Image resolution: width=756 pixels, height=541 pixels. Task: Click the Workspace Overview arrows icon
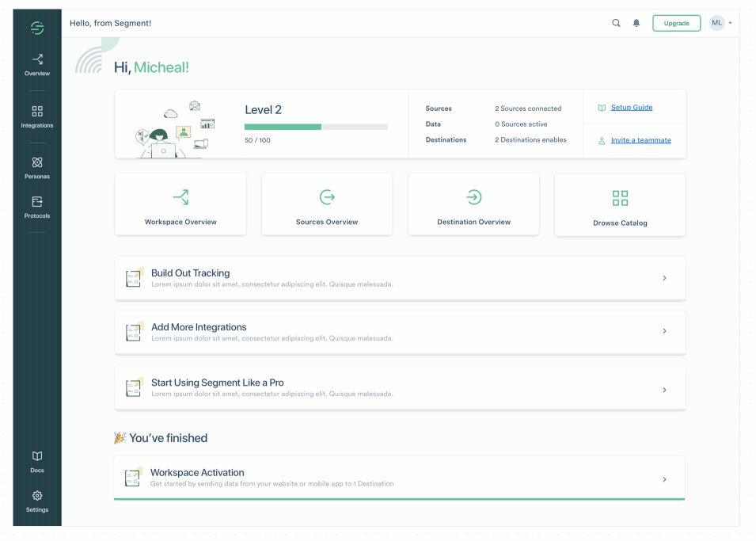tap(180, 197)
